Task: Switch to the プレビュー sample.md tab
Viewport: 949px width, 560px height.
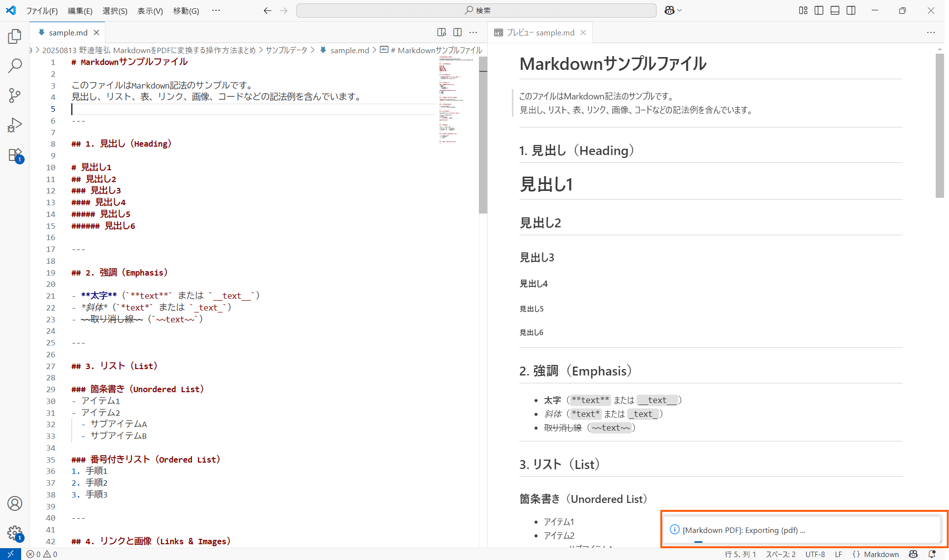Action: click(539, 32)
